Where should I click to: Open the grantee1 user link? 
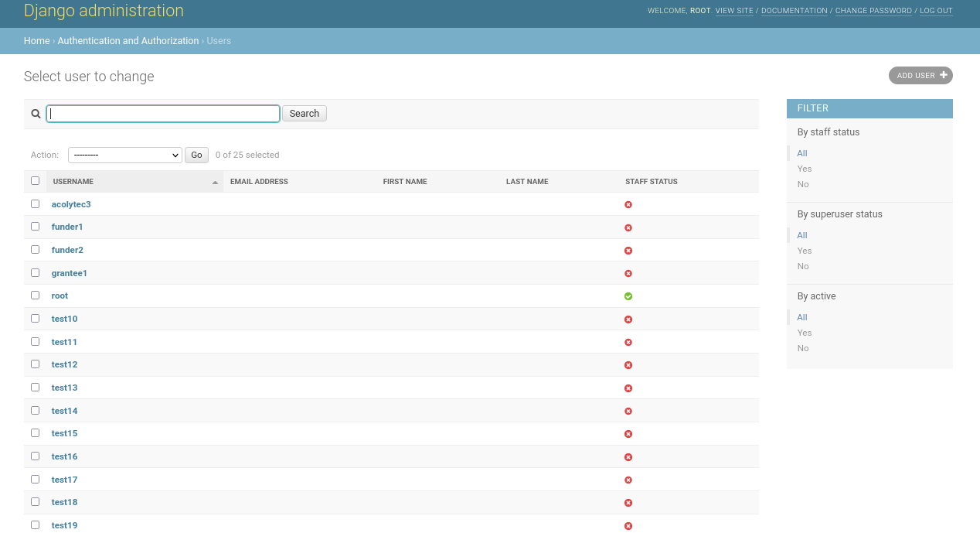pos(70,273)
